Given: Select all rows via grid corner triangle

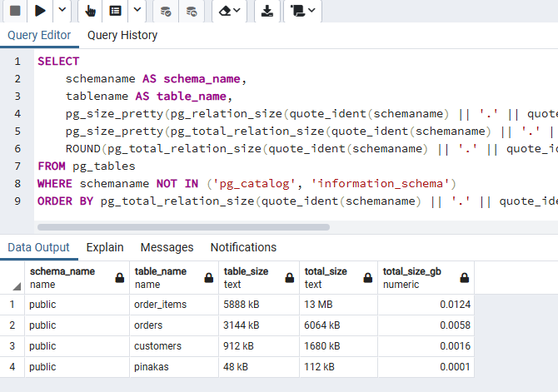Looking at the screenshot, I should 17,286.
